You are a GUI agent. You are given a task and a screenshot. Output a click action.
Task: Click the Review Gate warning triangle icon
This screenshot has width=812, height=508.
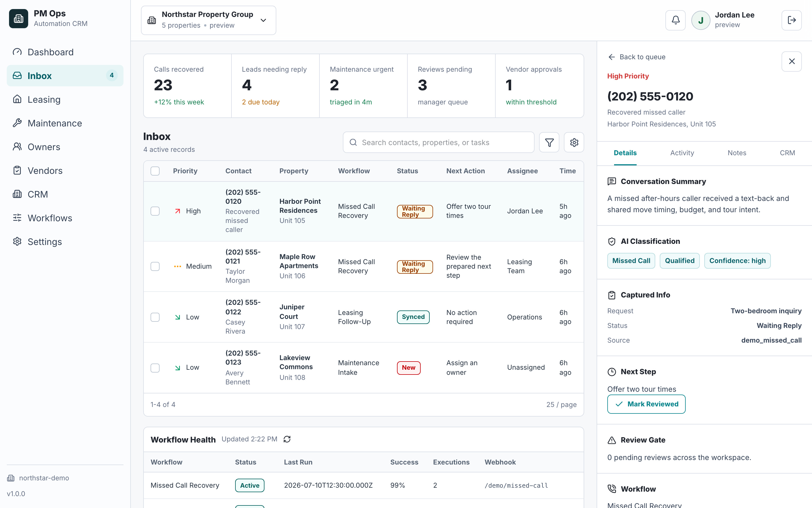612,440
